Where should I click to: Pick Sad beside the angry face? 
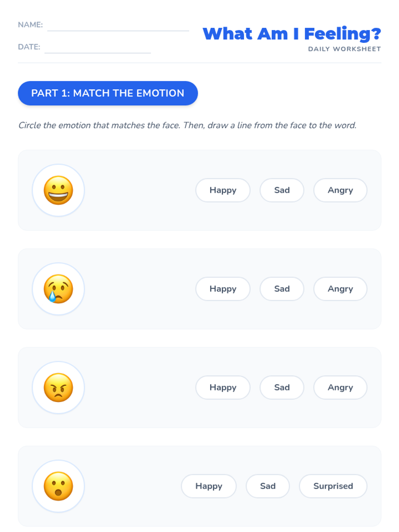tap(282, 387)
